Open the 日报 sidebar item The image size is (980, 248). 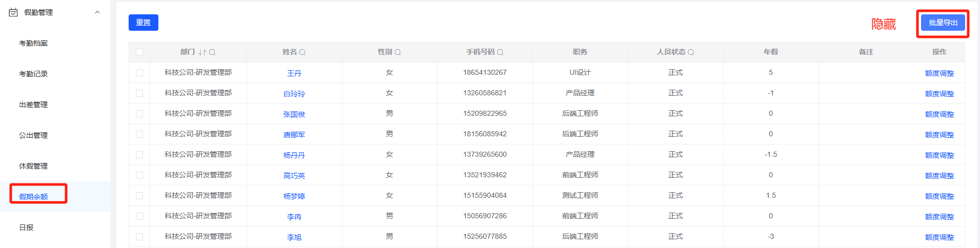pos(26,228)
